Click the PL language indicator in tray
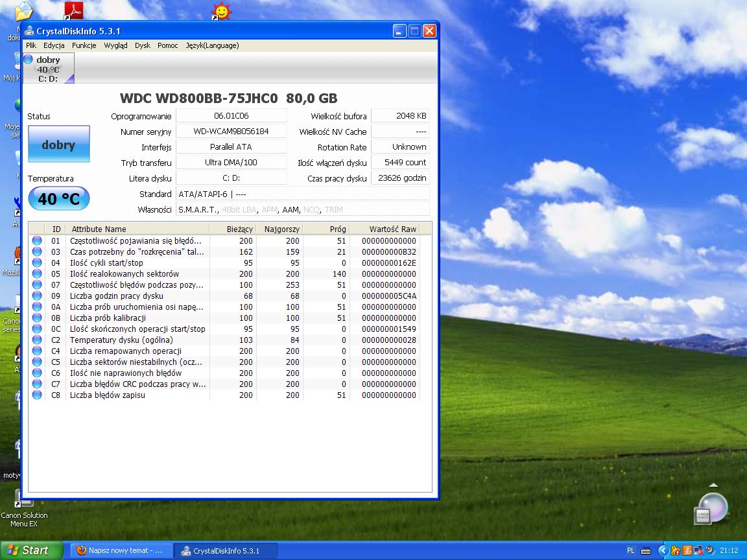The height and width of the screenshot is (560, 747). 631,550
